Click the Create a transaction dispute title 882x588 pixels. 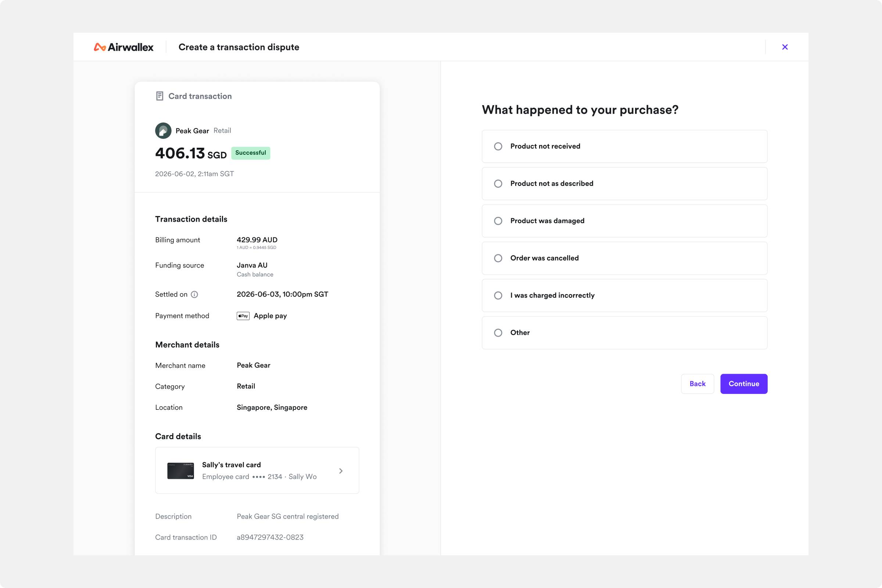(239, 47)
